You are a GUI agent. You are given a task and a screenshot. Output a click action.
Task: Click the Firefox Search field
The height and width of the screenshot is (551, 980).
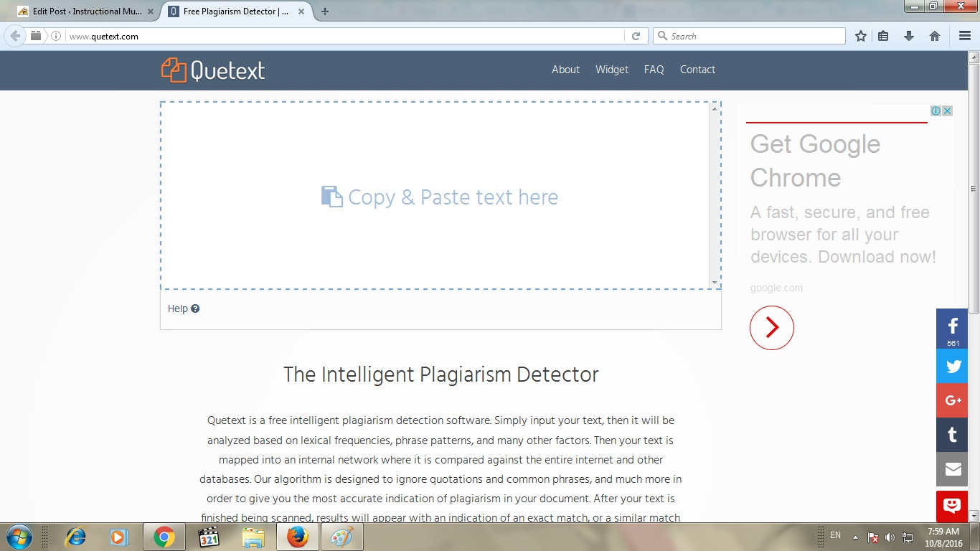749,36
